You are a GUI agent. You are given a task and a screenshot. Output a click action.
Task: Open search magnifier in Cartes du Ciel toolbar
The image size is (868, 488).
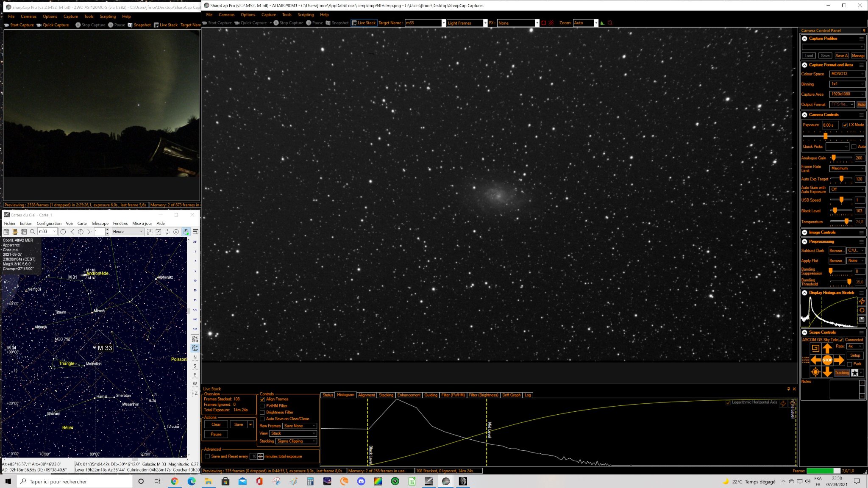pyautogui.click(x=33, y=232)
